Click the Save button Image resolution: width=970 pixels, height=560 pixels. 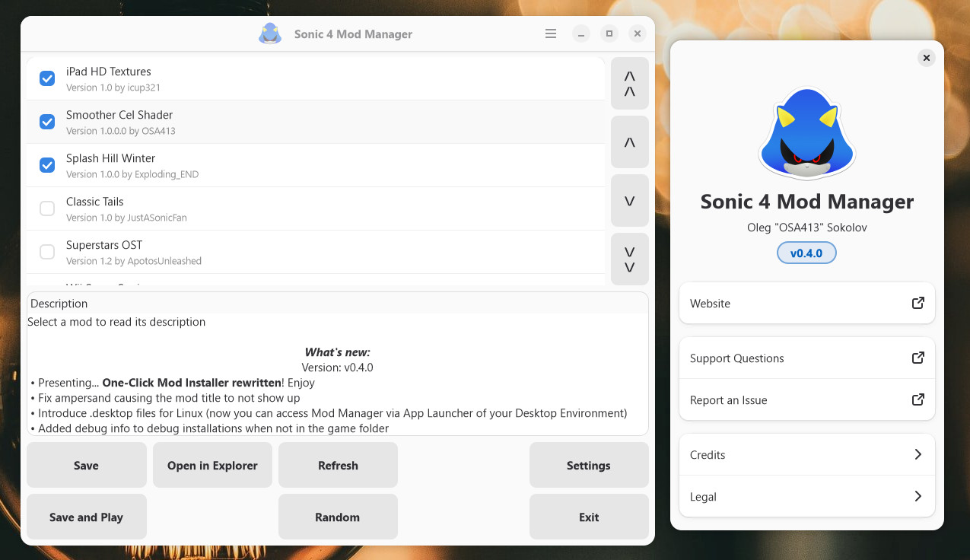pyautogui.click(x=86, y=465)
